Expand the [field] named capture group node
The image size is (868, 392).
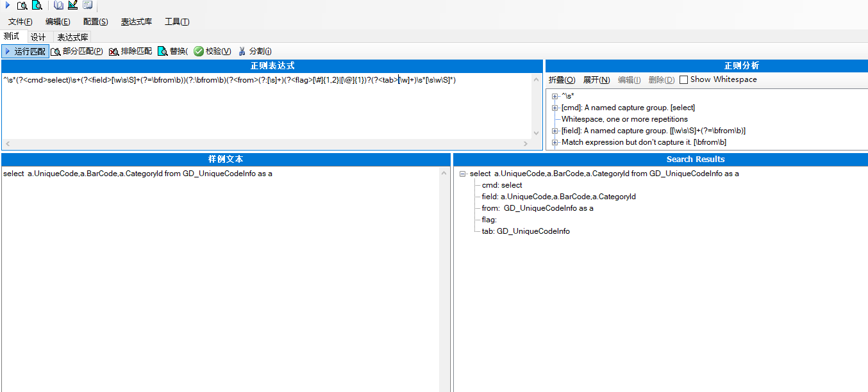555,131
